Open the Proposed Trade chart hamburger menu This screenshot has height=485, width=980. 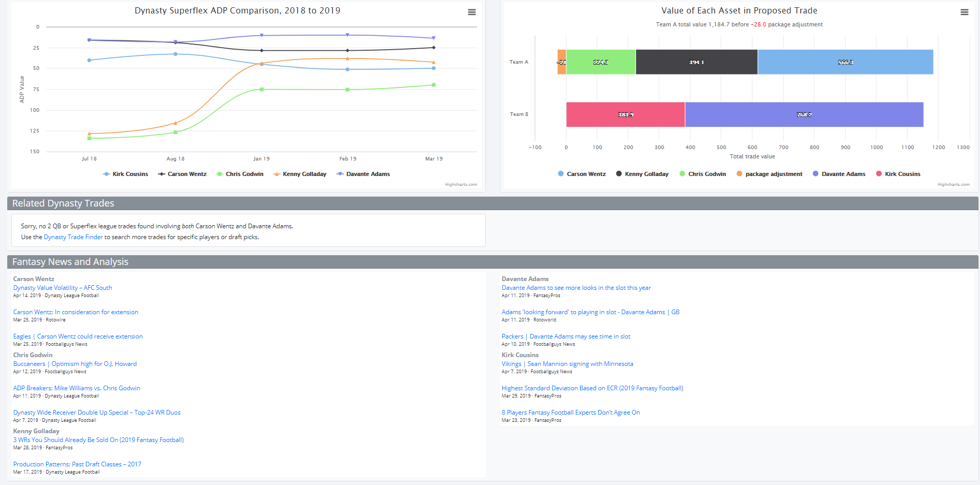pos(964,12)
